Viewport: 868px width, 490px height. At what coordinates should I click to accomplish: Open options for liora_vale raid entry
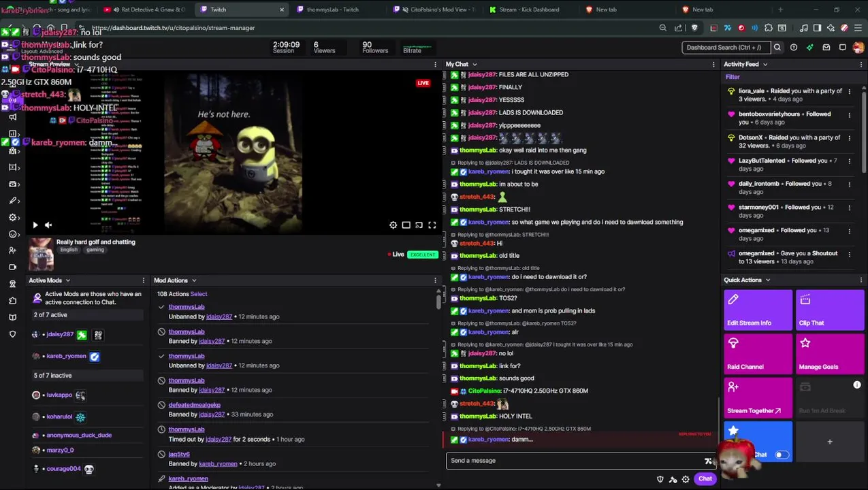click(849, 91)
